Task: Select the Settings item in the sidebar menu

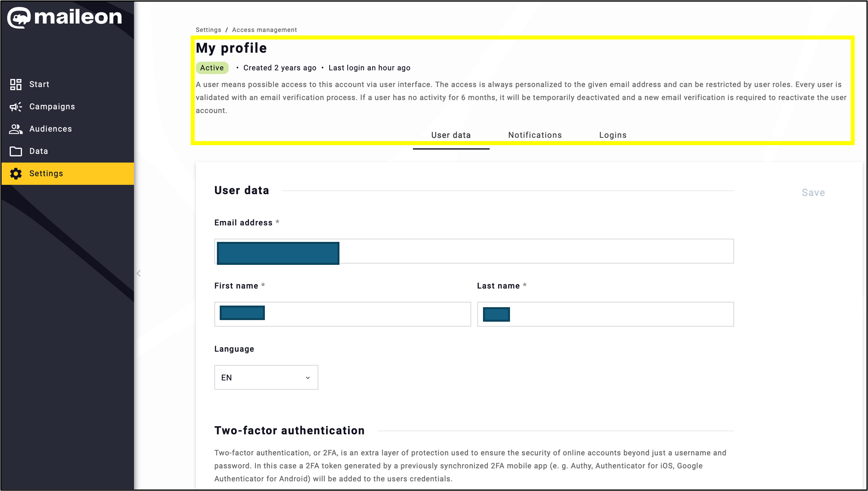Action: click(x=46, y=173)
